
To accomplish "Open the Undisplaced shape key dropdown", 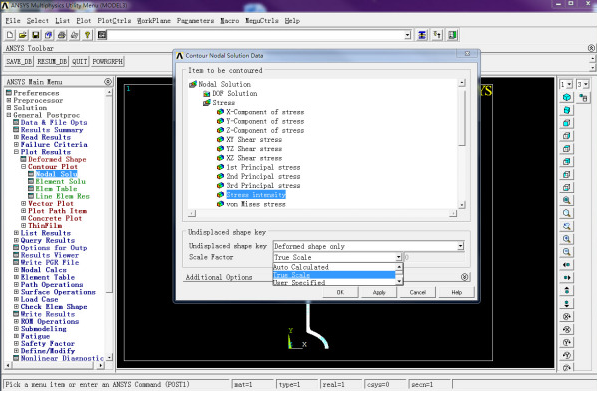I will click(x=460, y=246).
